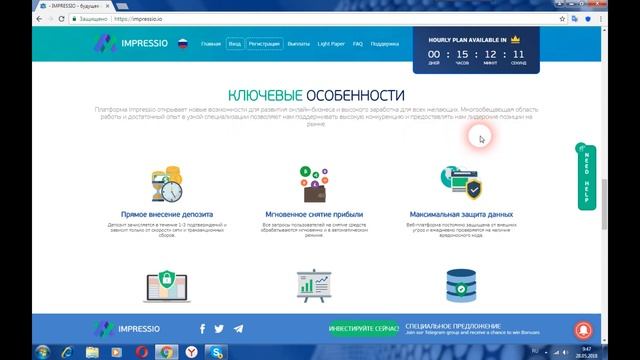Click the Инвестируйте сейчас button
The image size is (640, 360).
click(364, 329)
